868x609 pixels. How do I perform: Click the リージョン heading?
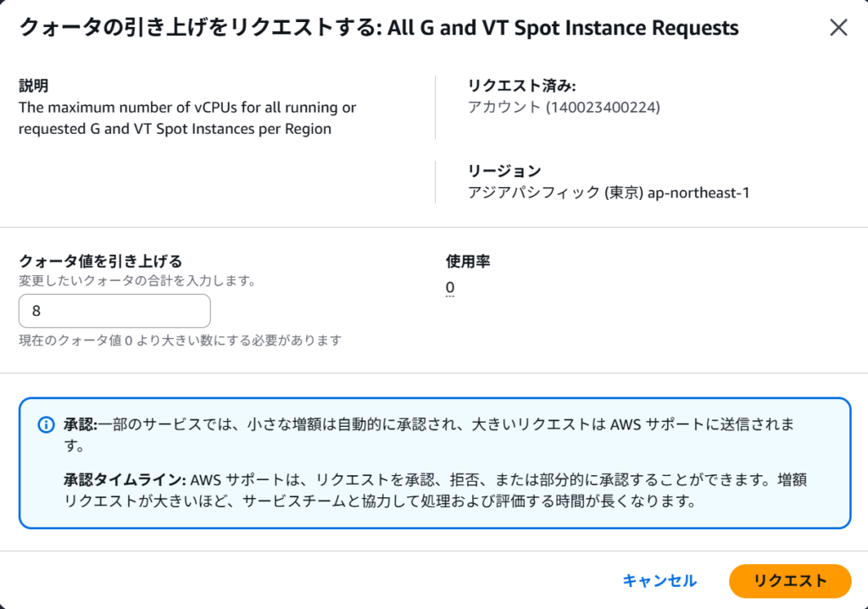click(x=504, y=171)
